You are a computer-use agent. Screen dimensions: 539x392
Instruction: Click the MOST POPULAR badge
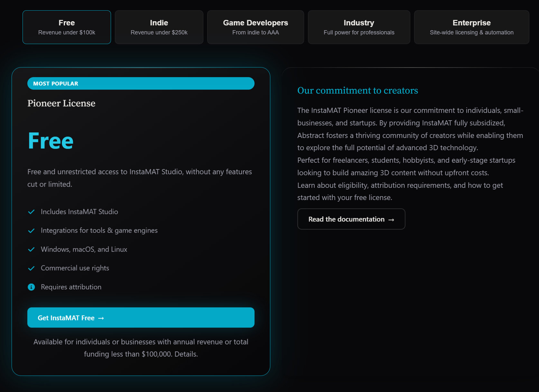(x=141, y=83)
